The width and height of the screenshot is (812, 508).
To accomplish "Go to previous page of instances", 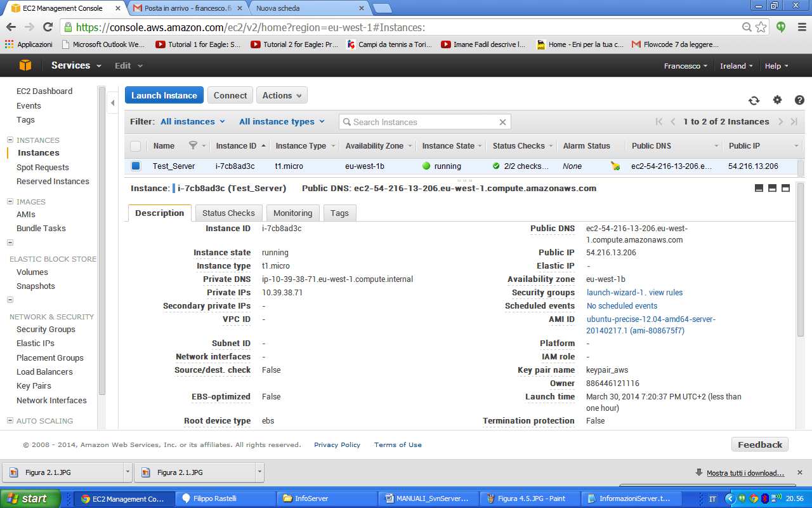I will coord(673,122).
